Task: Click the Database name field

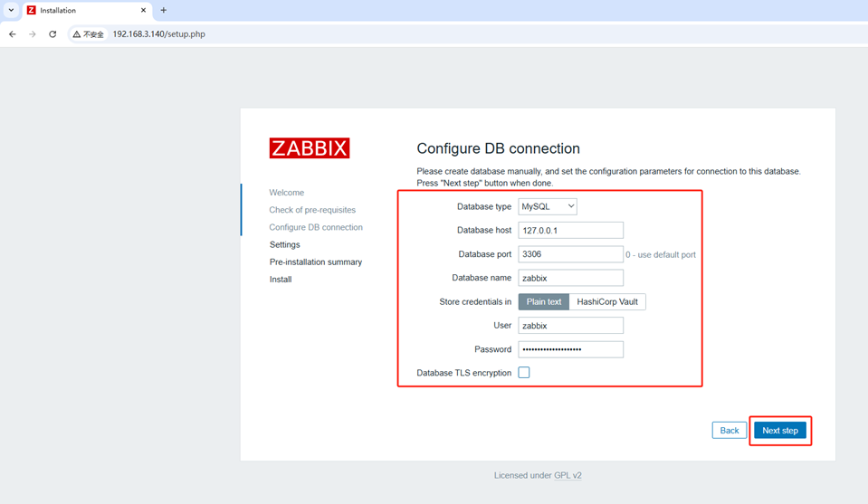Action: 571,278
